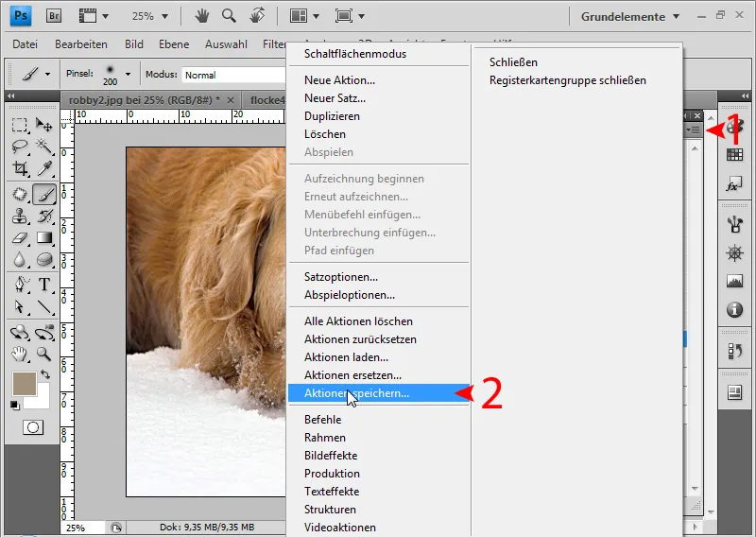Open the Histogram panel icon
Screen dimensions: 756x537
(734, 281)
